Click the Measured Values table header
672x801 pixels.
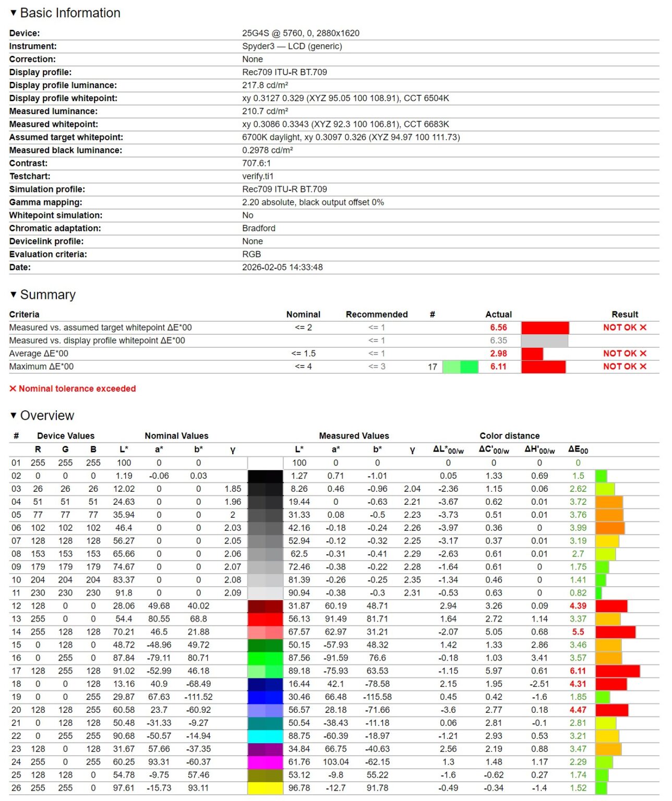click(x=353, y=435)
